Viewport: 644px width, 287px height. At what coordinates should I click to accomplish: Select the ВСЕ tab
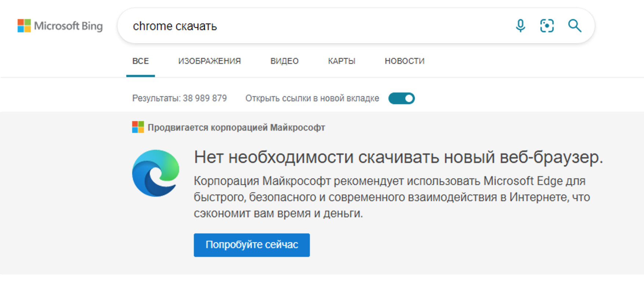(141, 61)
